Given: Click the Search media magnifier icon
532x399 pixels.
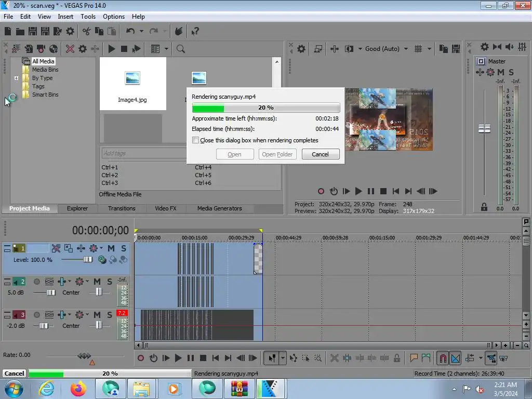Looking at the screenshot, I should [x=180, y=49].
